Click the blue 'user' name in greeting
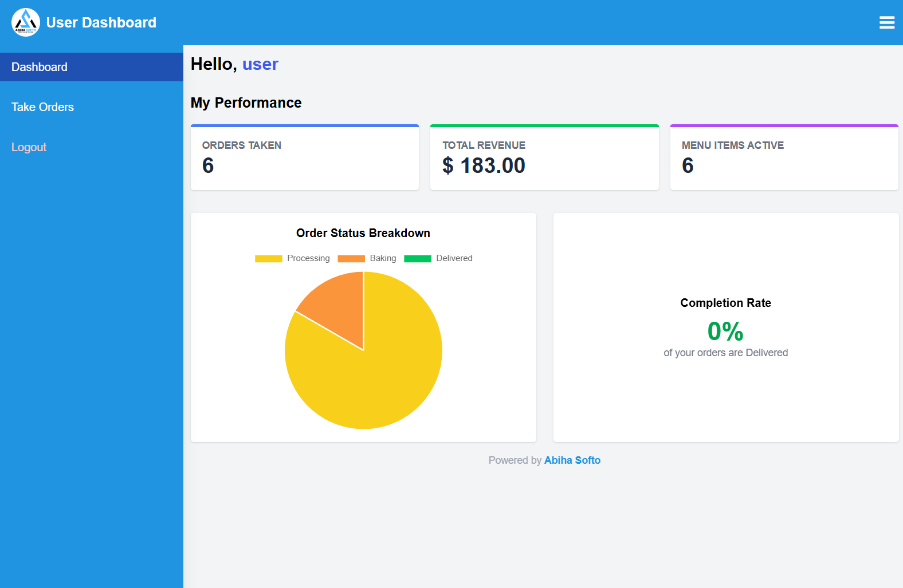Viewport: 903px width, 588px height. click(260, 64)
